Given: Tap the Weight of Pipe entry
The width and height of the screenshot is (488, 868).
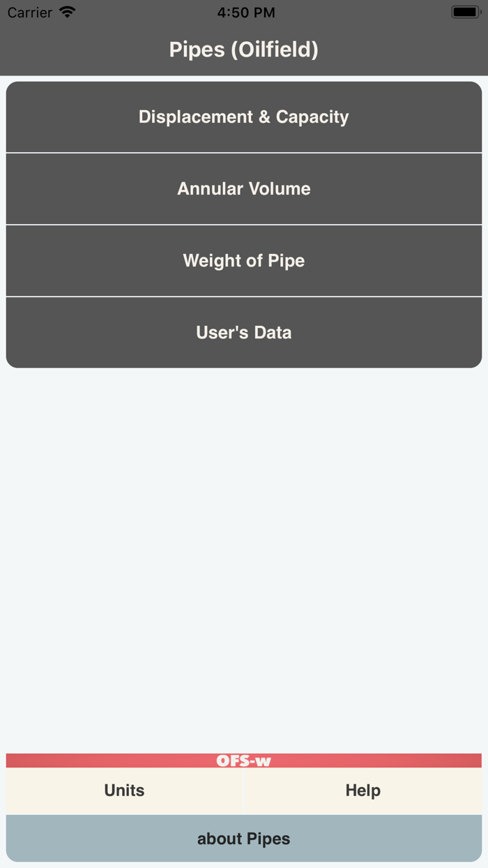Looking at the screenshot, I should click(243, 261).
